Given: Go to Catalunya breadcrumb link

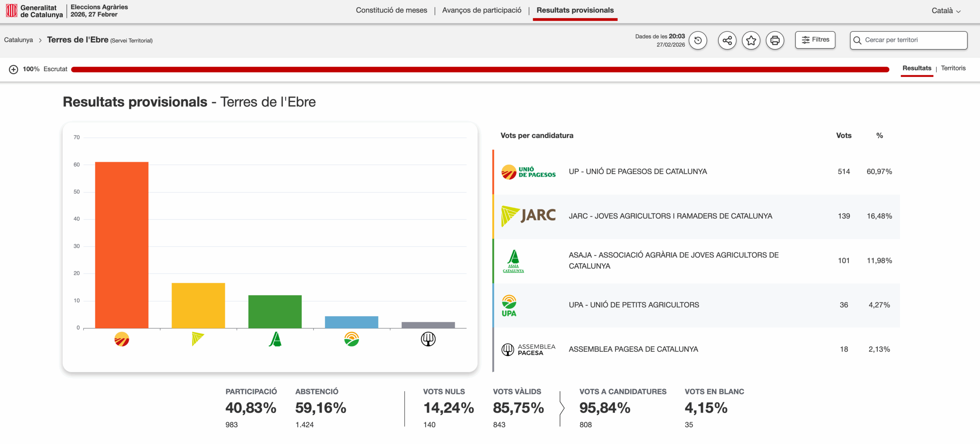Looking at the screenshot, I should 18,40.
